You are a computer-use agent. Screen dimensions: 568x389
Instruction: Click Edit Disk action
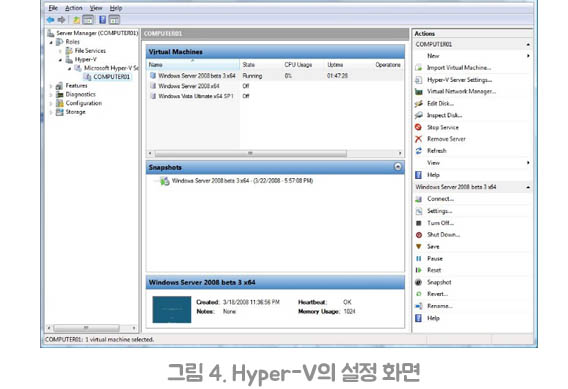point(440,104)
